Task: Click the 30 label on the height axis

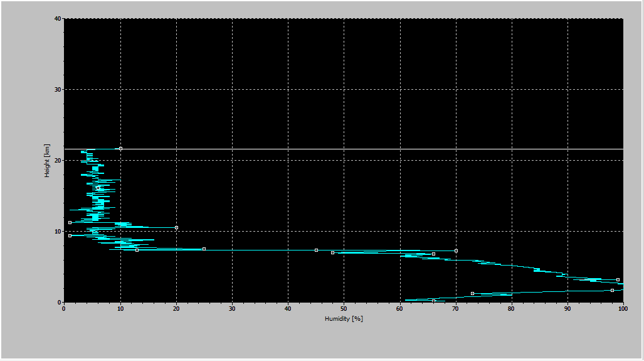Action: pos(58,89)
